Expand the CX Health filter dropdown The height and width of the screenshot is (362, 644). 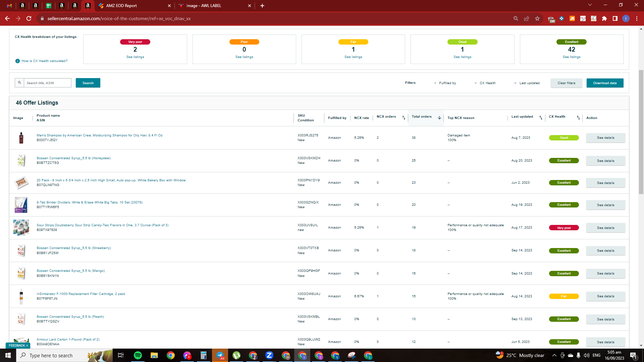point(485,83)
